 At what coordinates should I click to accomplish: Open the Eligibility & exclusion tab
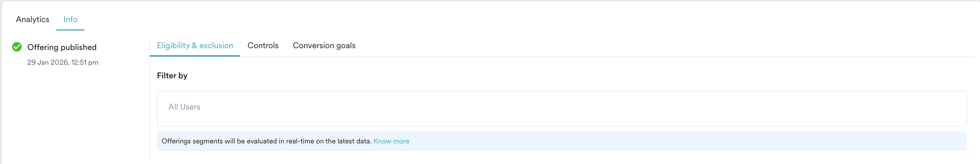pyautogui.click(x=195, y=46)
